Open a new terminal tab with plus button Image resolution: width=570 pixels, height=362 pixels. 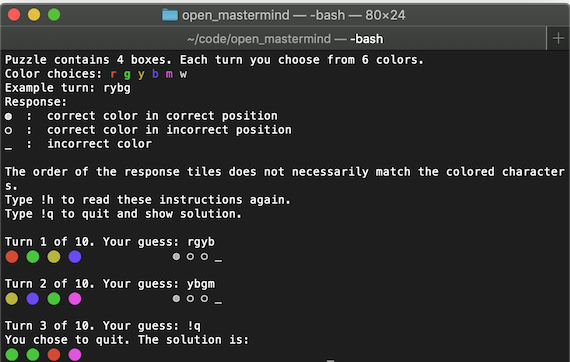558,38
